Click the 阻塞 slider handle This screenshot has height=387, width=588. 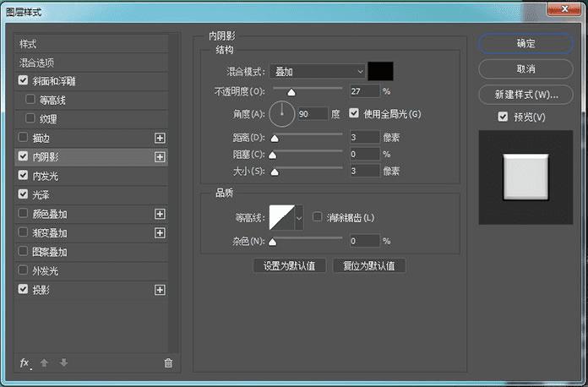click(273, 155)
